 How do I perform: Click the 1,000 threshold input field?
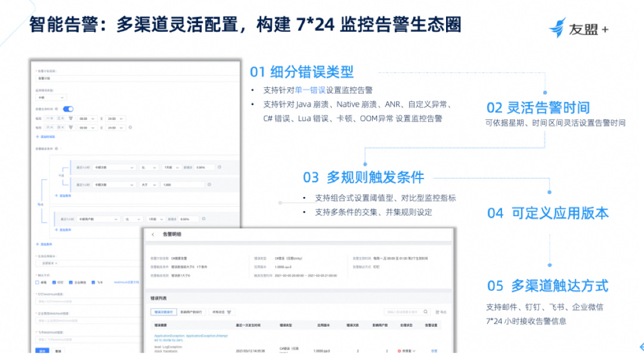pyautogui.click(x=183, y=184)
